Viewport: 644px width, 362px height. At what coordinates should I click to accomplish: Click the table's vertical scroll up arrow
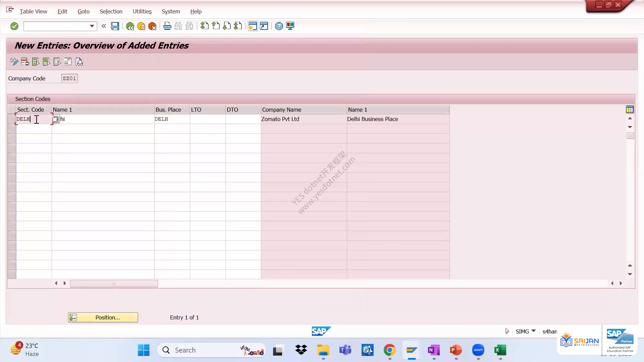(x=630, y=118)
